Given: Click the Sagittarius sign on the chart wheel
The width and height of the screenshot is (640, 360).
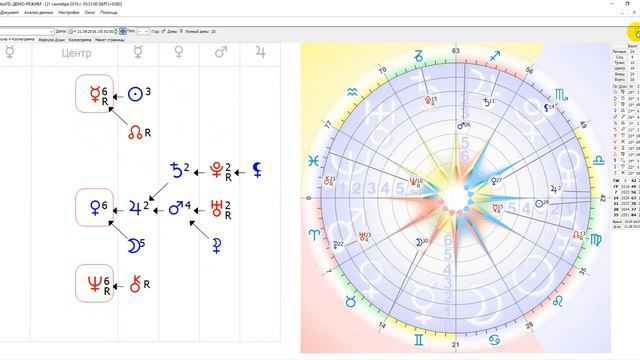Looking at the screenshot, I should [494, 56].
